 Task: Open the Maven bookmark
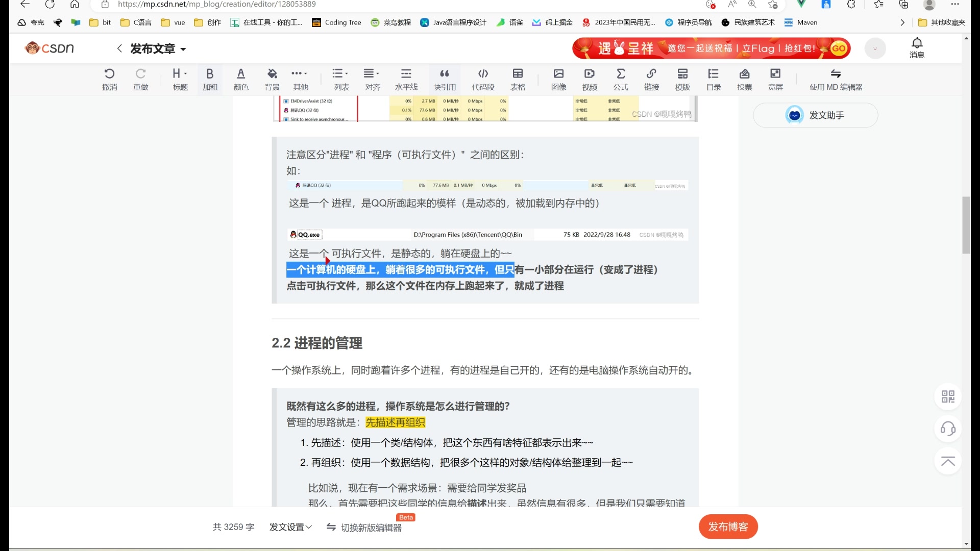(800, 22)
